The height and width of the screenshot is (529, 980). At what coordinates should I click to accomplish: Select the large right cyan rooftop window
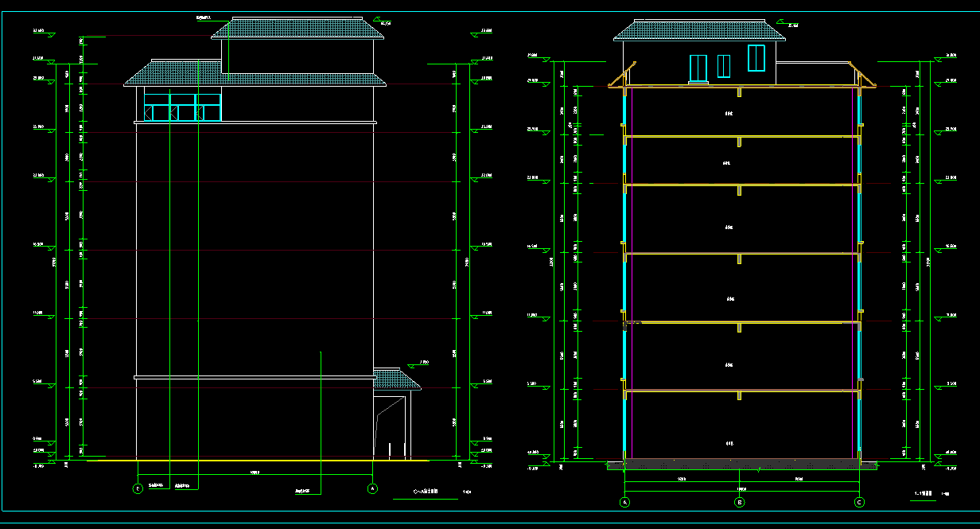[x=756, y=59]
